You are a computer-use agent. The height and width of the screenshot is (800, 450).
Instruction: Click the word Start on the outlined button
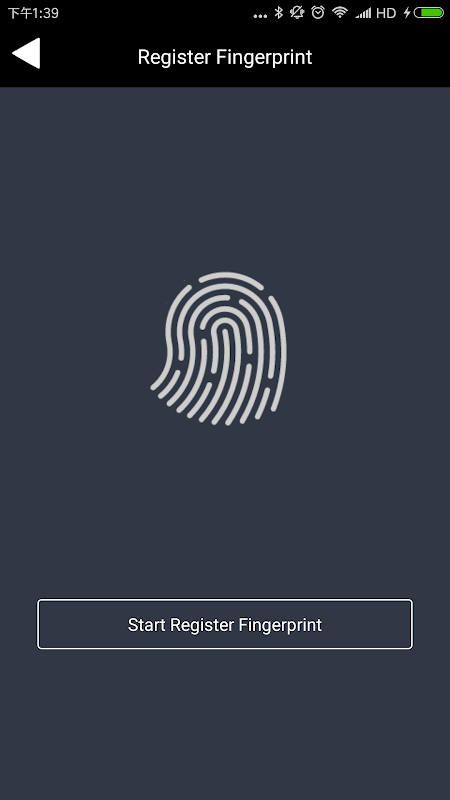(x=146, y=624)
